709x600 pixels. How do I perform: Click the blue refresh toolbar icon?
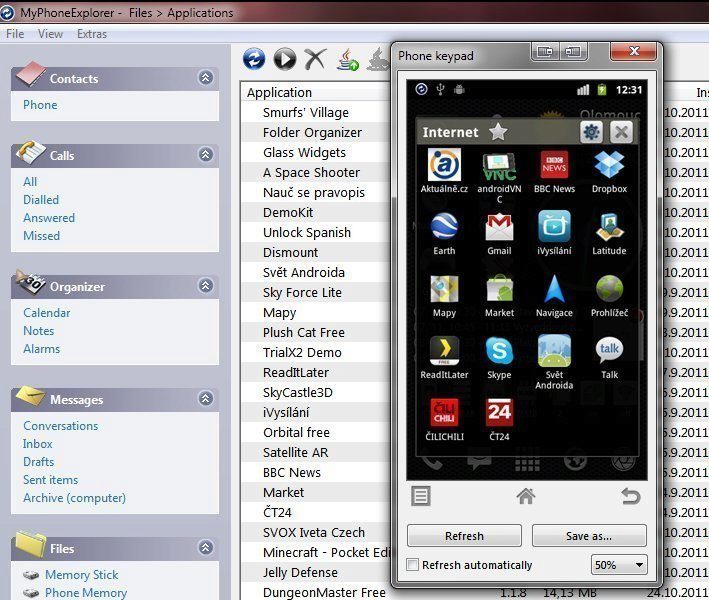click(x=255, y=59)
